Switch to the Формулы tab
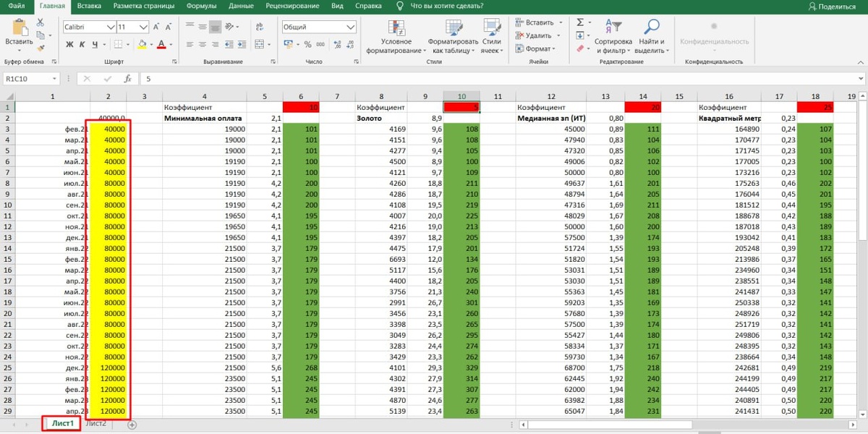Image resolution: width=868 pixels, height=434 pixels. (x=201, y=6)
